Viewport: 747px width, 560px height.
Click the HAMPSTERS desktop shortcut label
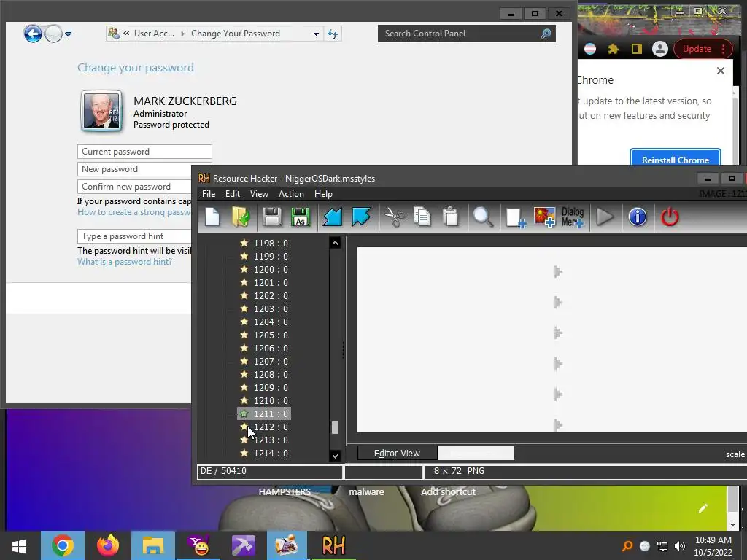click(x=285, y=491)
